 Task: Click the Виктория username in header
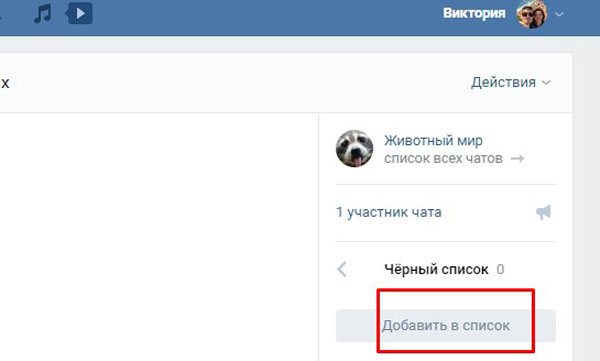[x=474, y=13]
